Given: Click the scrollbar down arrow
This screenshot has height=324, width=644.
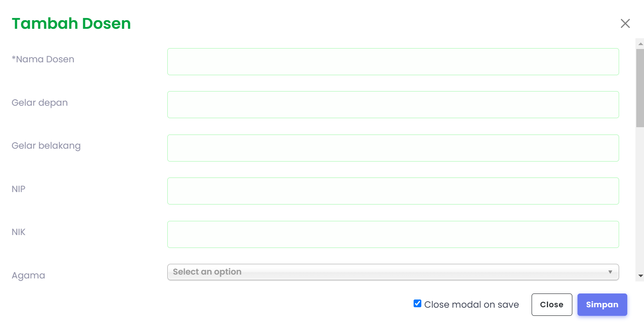Looking at the screenshot, I should pyautogui.click(x=640, y=276).
